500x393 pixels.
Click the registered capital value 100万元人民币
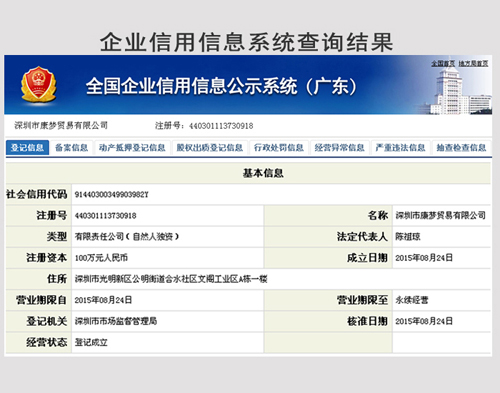(x=101, y=258)
